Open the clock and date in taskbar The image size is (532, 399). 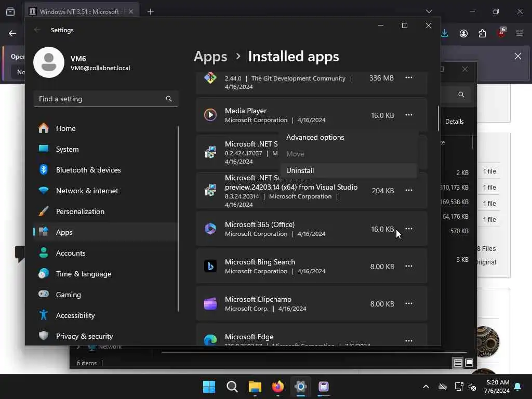point(498,387)
